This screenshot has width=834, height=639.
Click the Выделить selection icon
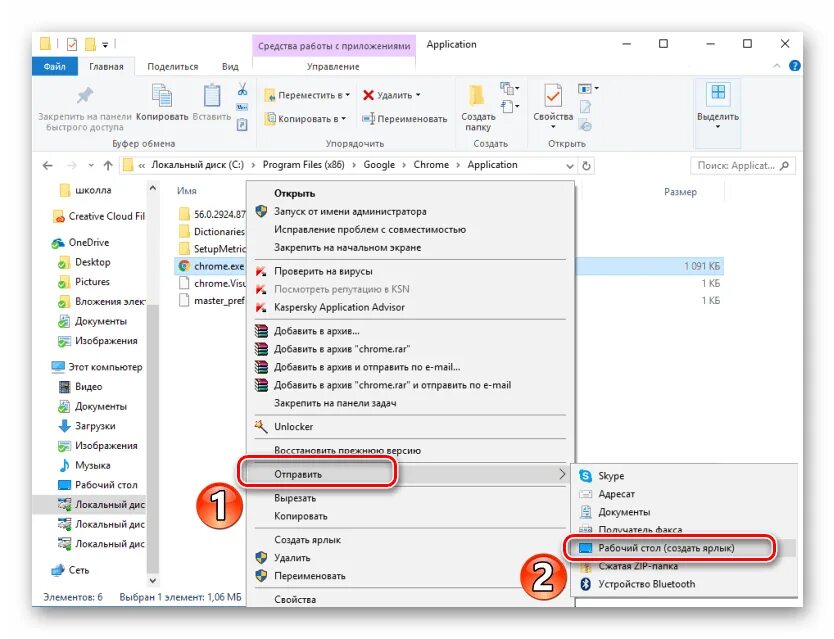[718, 93]
